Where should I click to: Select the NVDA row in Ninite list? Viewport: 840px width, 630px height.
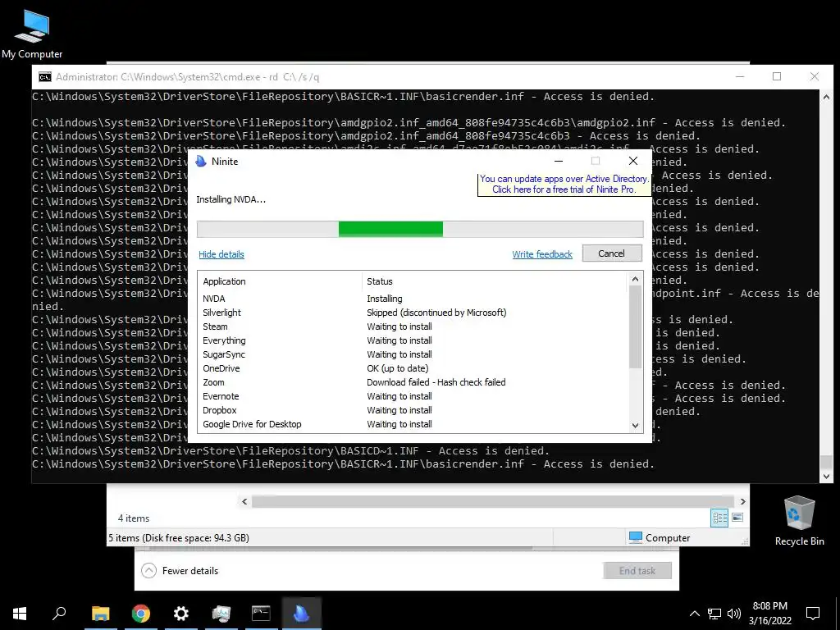[413, 299]
